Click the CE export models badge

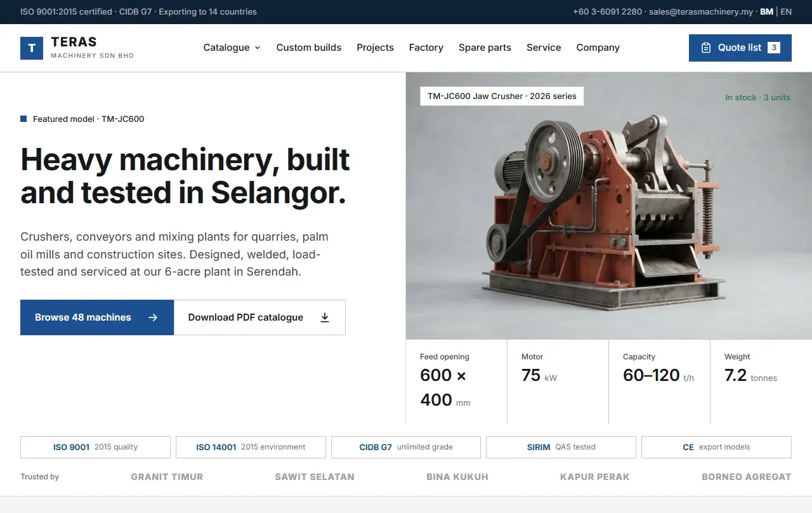(x=716, y=447)
